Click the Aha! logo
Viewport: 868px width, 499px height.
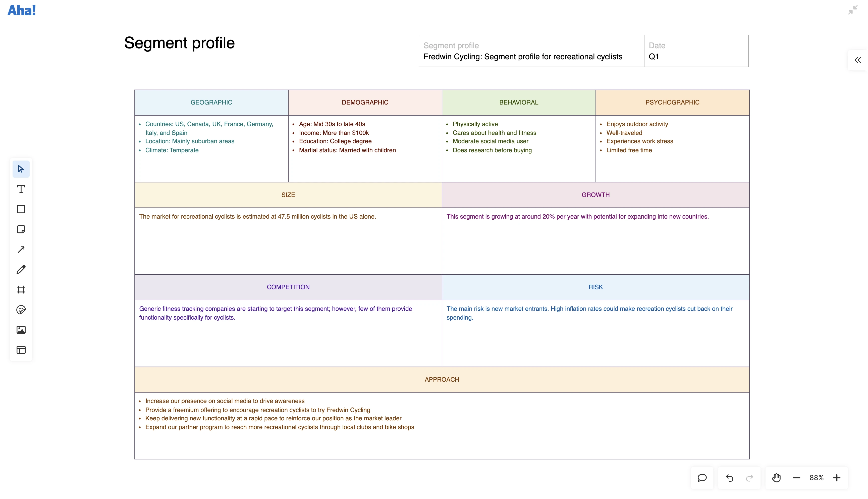point(22,10)
